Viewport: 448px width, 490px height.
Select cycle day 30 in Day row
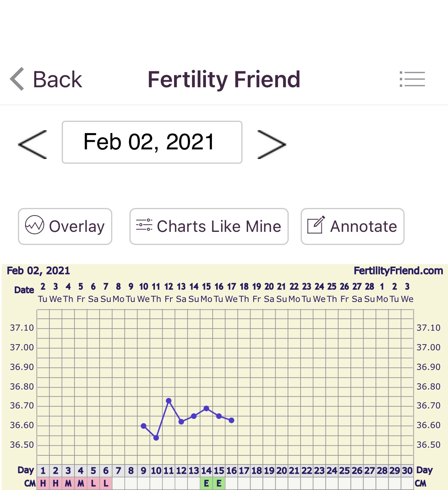coord(407,470)
